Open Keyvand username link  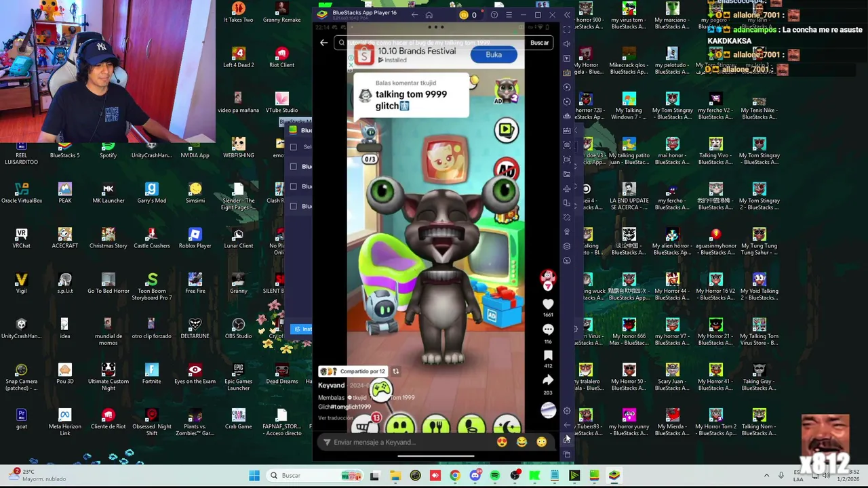332,386
